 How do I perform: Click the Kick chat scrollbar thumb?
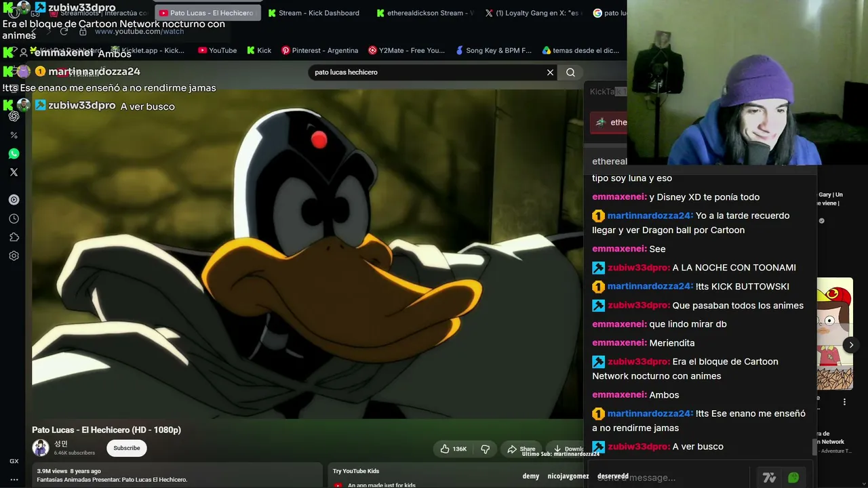pos(815,447)
